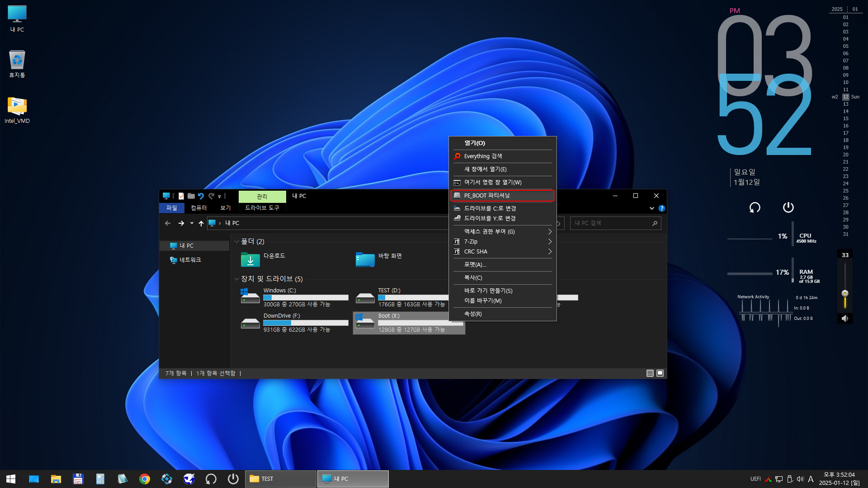The height and width of the screenshot is (488, 868).
Task: Go forward with the right arrow button
Action: [x=181, y=223]
